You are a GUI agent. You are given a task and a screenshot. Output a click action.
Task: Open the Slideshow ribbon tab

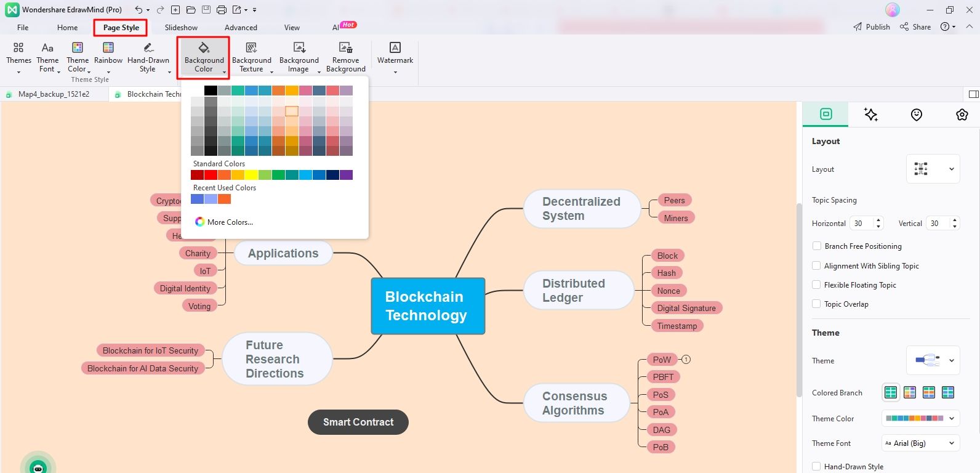(181, 28)
